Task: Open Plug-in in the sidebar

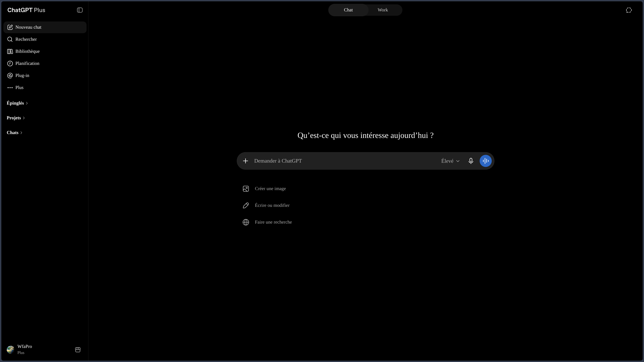Action: coord(45,75)
